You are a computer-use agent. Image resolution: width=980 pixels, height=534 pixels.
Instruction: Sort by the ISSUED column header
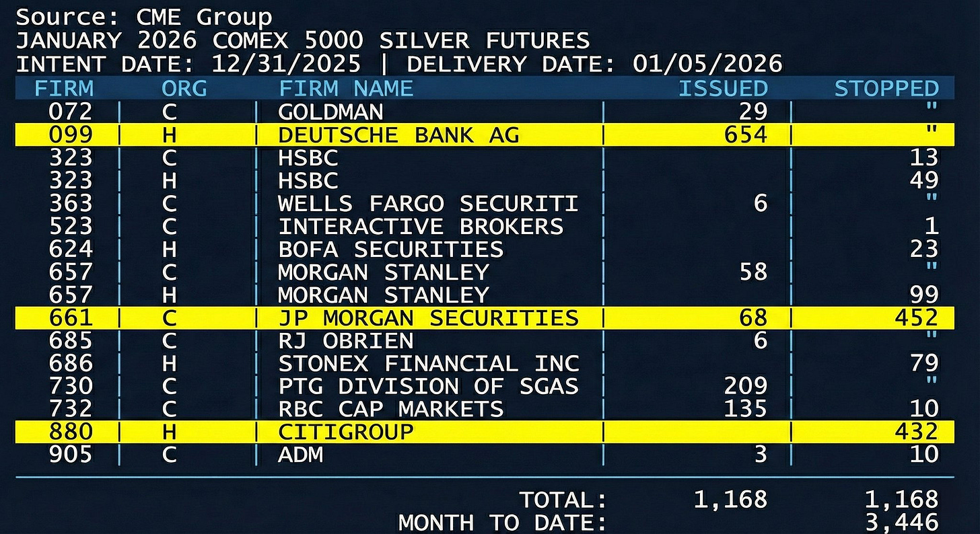pos(723,87)
